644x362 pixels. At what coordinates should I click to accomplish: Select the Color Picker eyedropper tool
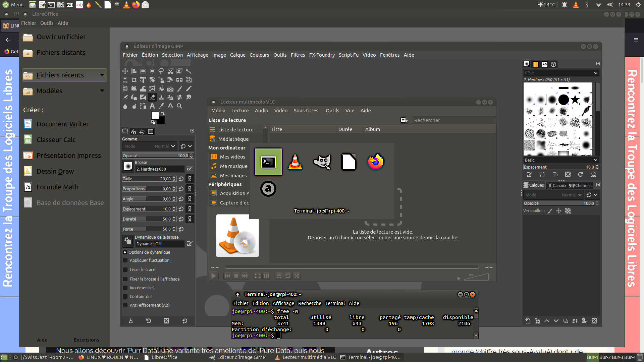(x=161, y=106)
